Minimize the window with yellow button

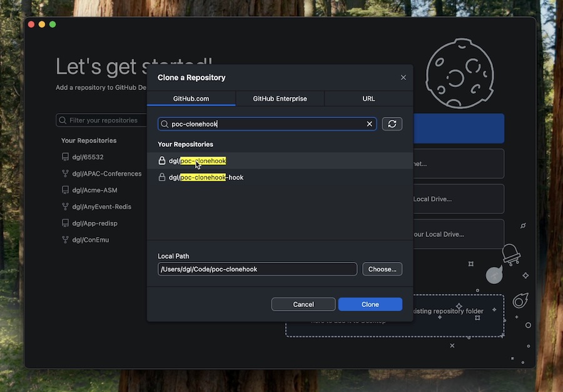click(x=42, y=24)
